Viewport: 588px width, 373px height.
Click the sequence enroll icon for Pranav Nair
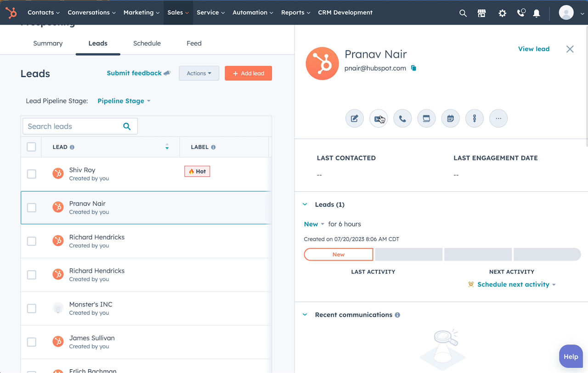[x=475, y=118]
